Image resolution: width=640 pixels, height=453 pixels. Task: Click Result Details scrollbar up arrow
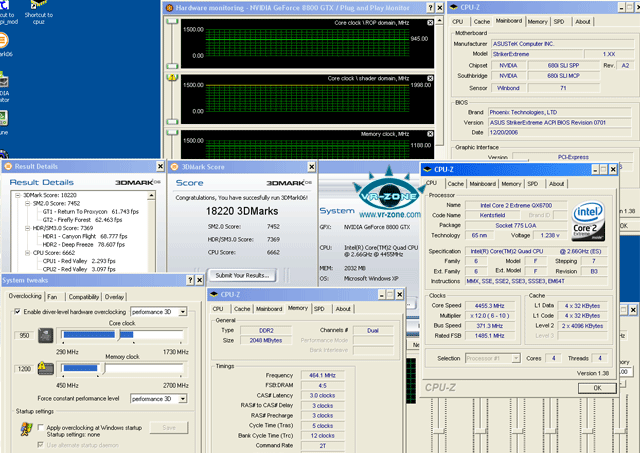point(151,195)
